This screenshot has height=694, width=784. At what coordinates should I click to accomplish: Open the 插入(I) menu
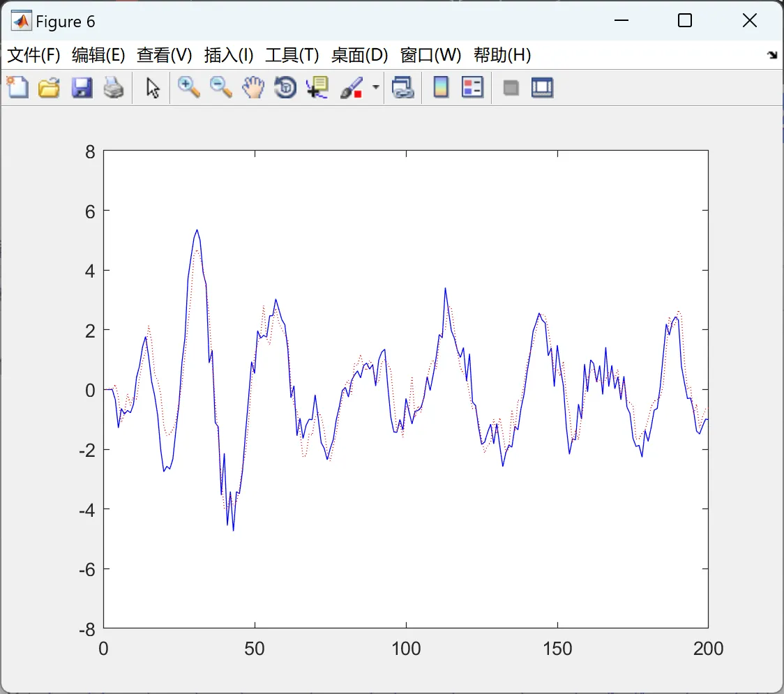click(x=229, y=55)
